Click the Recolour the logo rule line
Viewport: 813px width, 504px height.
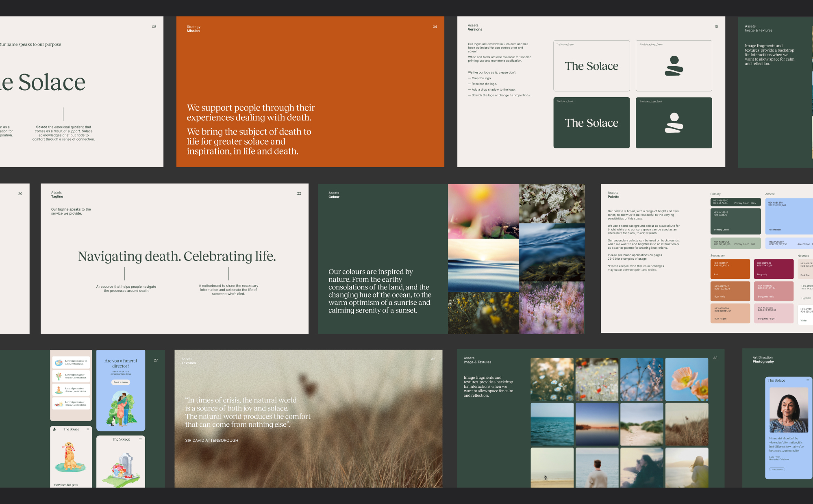click(x=483, y=84)
